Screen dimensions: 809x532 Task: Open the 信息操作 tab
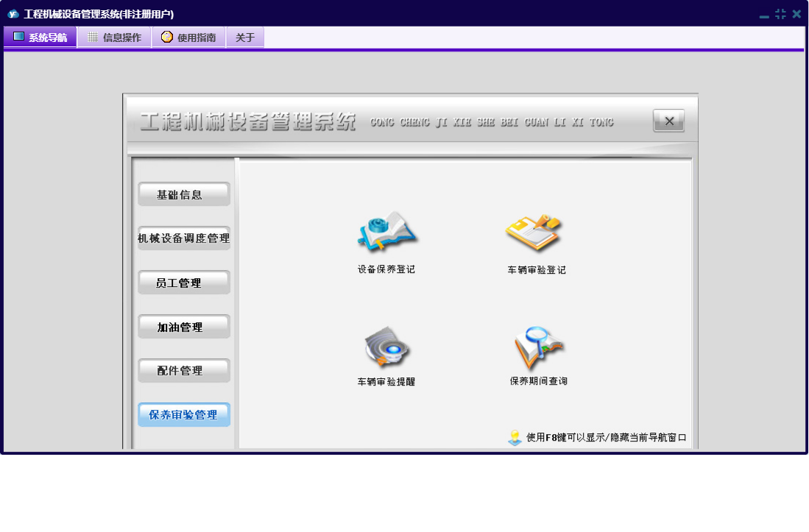pyautogui.click(x=114, y=38)
